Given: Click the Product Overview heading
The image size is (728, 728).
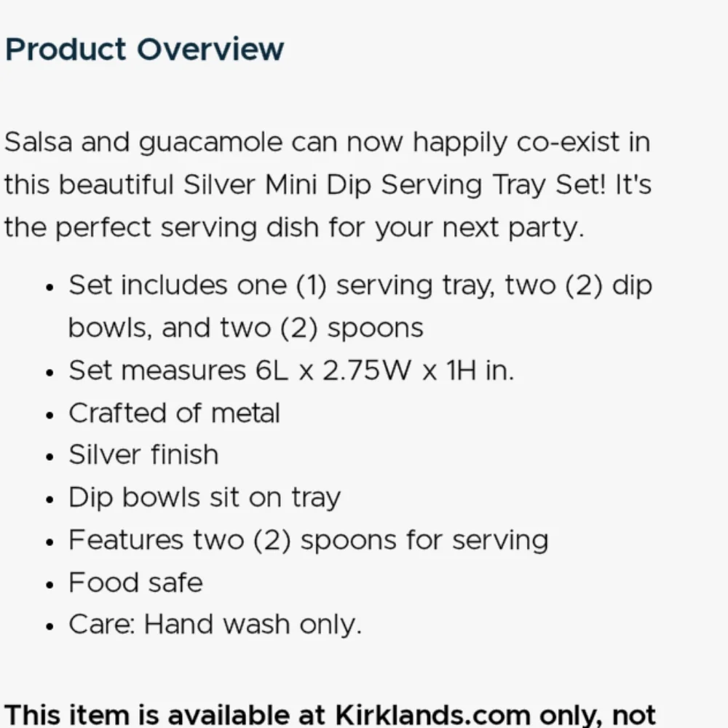Looking at the screenshot, I should [144, 50].
